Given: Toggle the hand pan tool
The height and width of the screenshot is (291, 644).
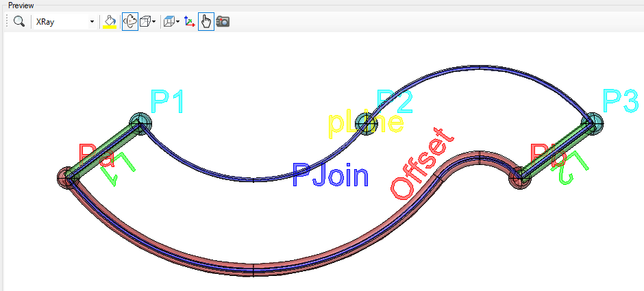Looking at the screenshot, I should click(x=206, y=22).
